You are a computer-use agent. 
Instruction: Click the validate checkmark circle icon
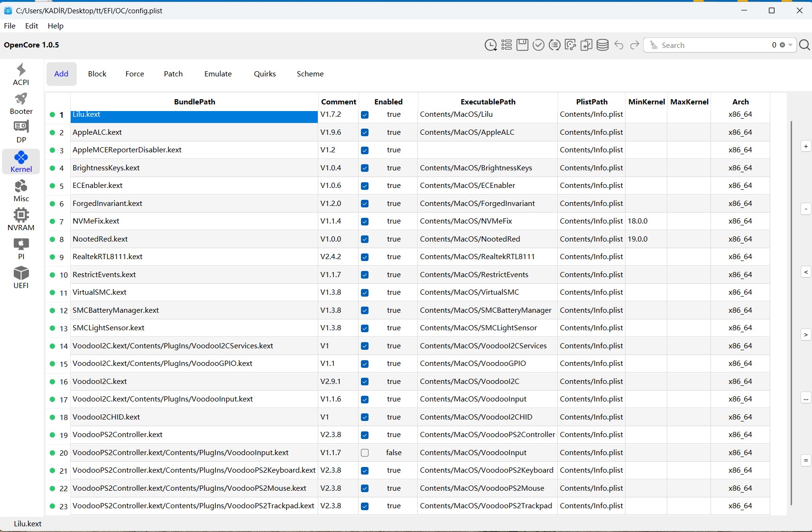tap(538, 45)
